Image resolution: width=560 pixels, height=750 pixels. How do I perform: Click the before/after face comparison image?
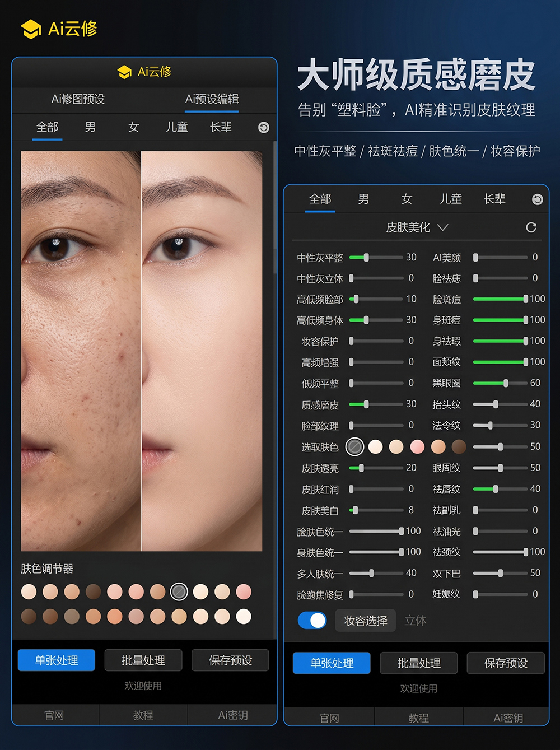click(x=142, y=351)
